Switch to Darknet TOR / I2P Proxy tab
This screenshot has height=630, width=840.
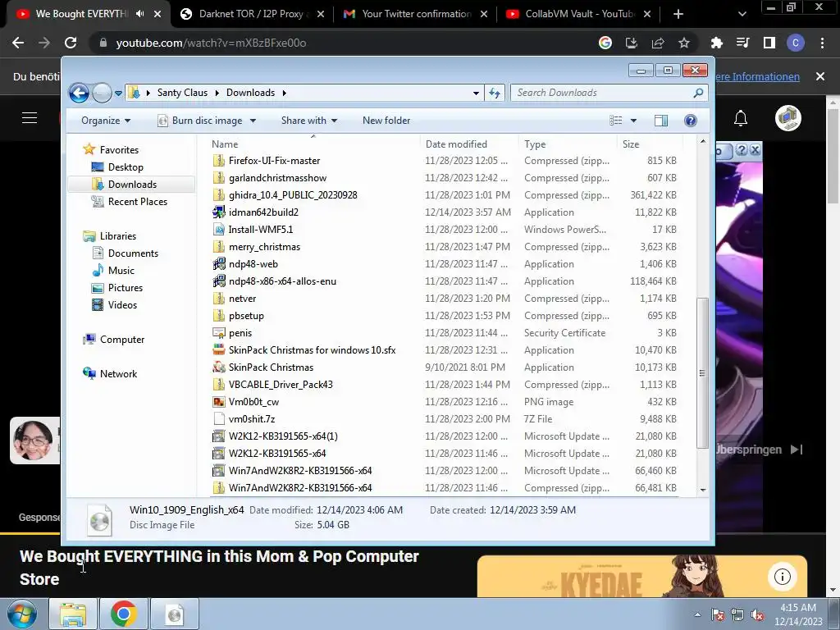point(251,14)
